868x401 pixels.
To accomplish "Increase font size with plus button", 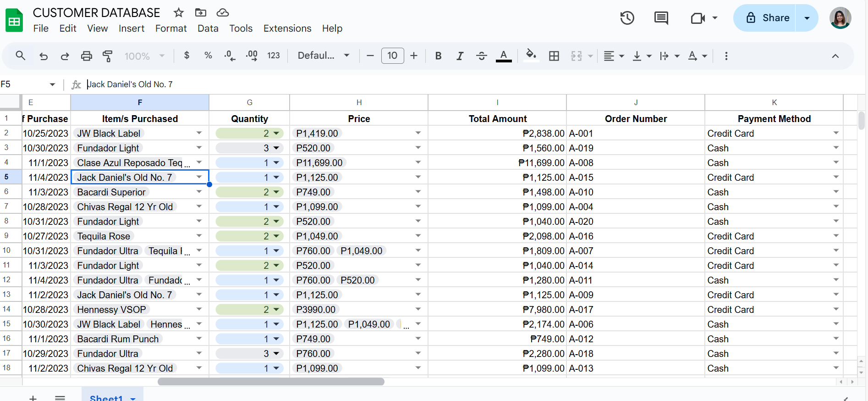I will tap(414, 56).
